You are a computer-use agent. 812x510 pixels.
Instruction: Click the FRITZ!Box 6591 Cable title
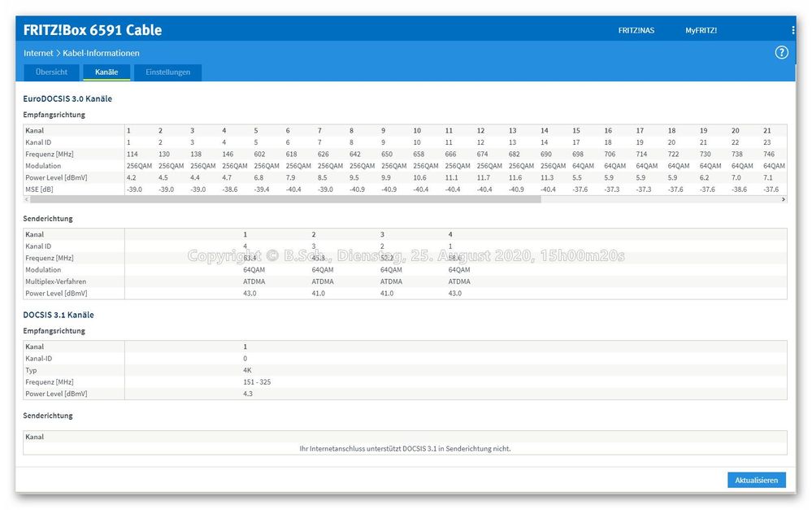point(93,30)
